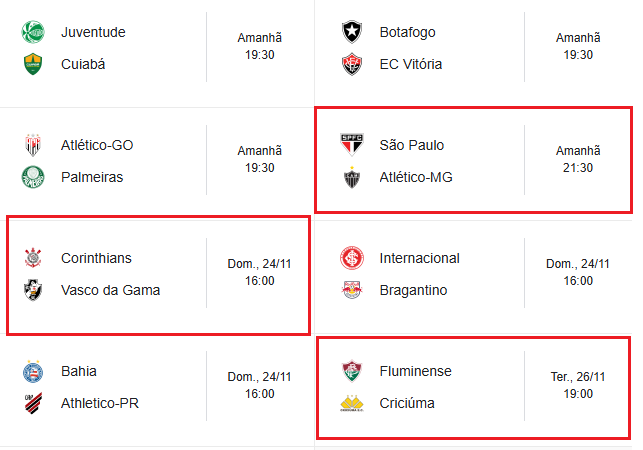
Task: Click the Cuiabá team badge
Action: pyautogui.click(x=33, y=64)
